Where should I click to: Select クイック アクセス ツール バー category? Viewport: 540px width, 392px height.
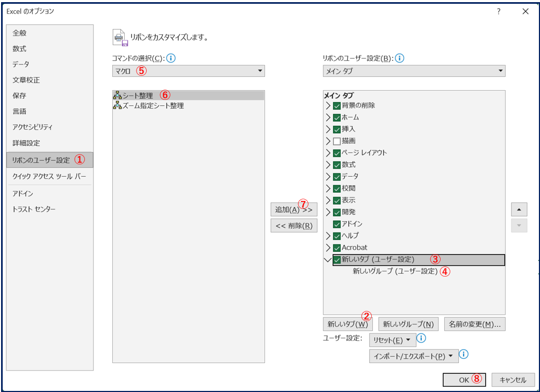49,176
